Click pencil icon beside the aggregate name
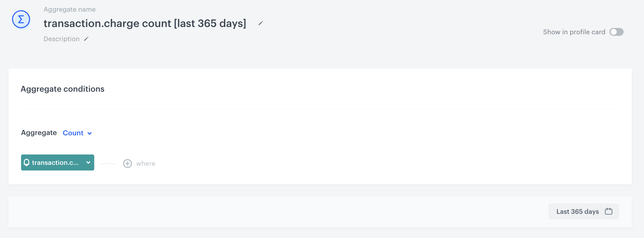 pos(260,23)
